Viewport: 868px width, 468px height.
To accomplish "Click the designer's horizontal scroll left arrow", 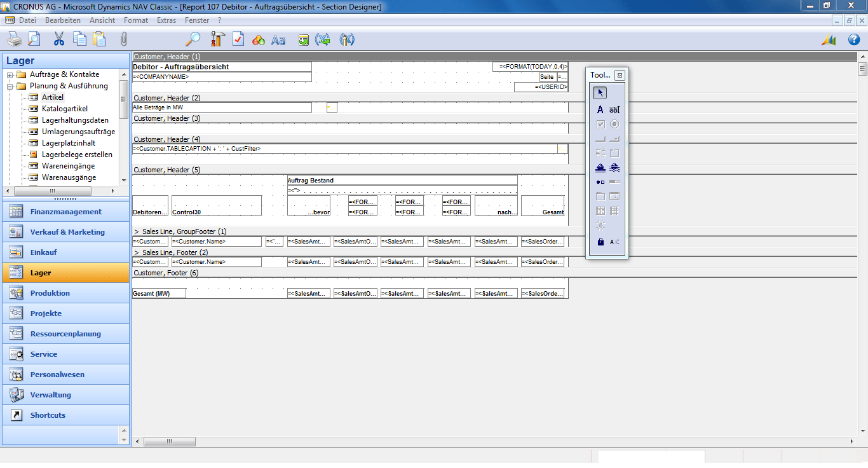I will coord(137,441).
